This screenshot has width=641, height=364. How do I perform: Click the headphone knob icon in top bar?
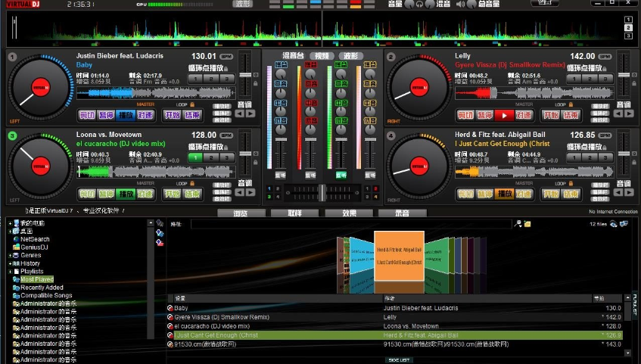coord(419,5)
